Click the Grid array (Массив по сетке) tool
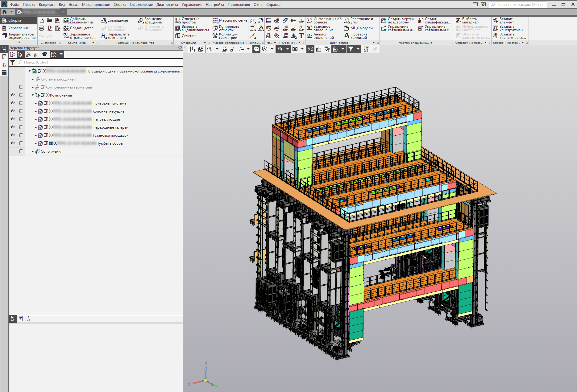577x392 pixels. click(230, 20)
